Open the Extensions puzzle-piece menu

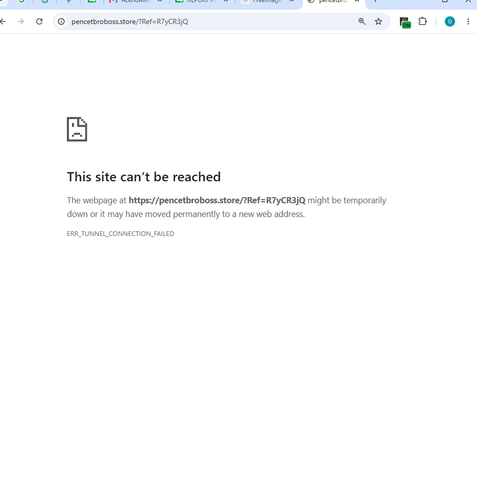423,22
